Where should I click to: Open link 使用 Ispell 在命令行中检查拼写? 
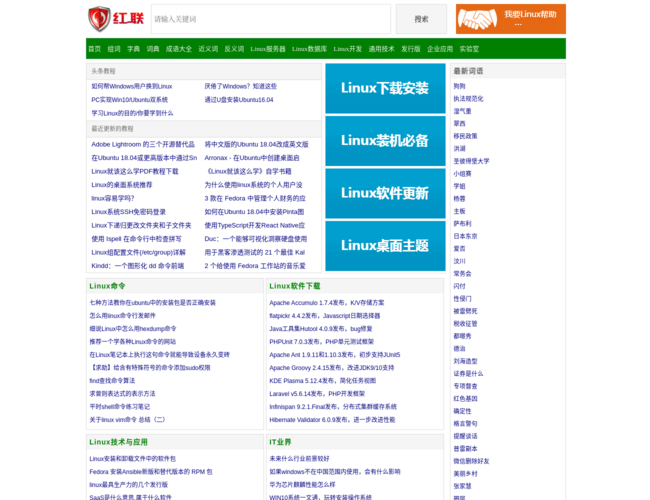click(x=136, y=239)
